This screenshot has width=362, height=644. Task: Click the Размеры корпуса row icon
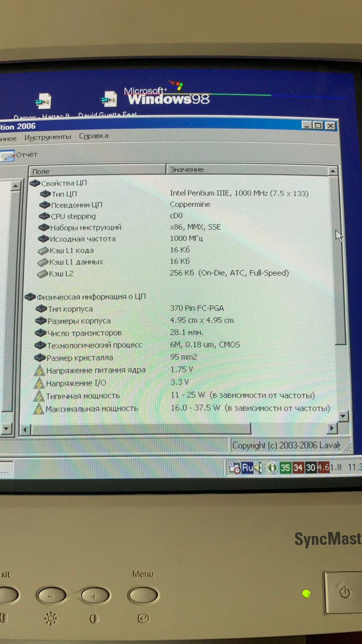click(41, 321)
